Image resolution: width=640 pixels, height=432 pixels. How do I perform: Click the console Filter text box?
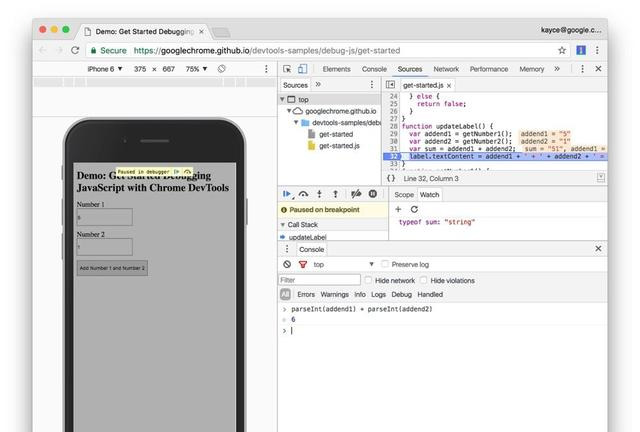click(320, 280)
